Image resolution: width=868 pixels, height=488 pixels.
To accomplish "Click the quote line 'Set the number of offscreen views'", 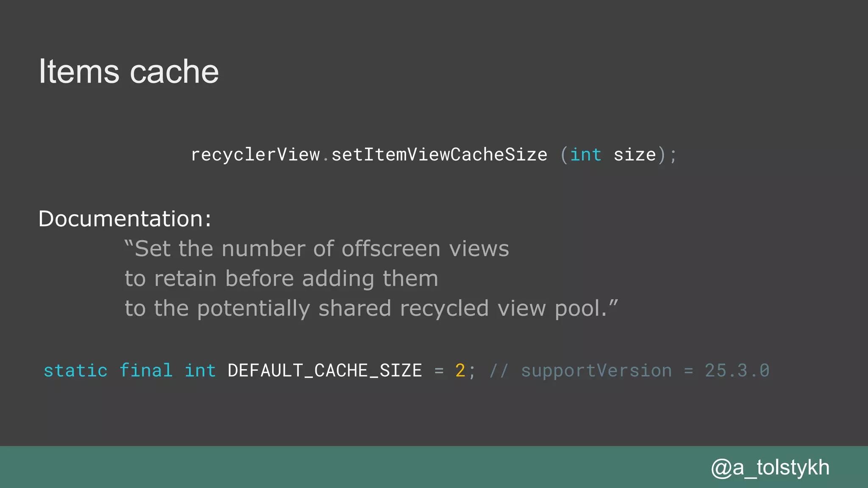I will coord(317,248).
